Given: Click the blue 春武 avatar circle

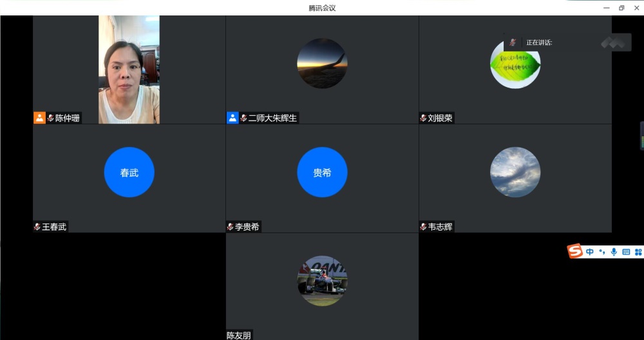Looking at the screenshot, I should pos(129,173).
